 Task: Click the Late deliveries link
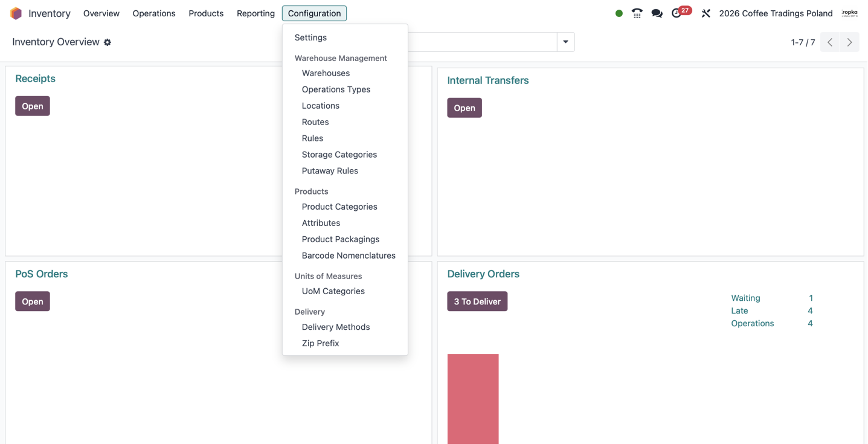739,310
